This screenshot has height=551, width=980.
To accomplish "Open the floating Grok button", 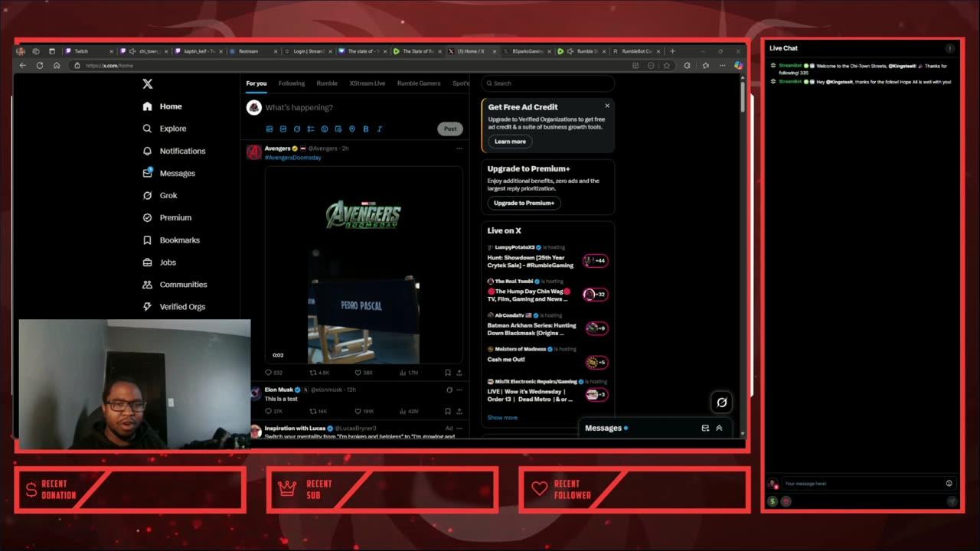I will click(721, 402).
